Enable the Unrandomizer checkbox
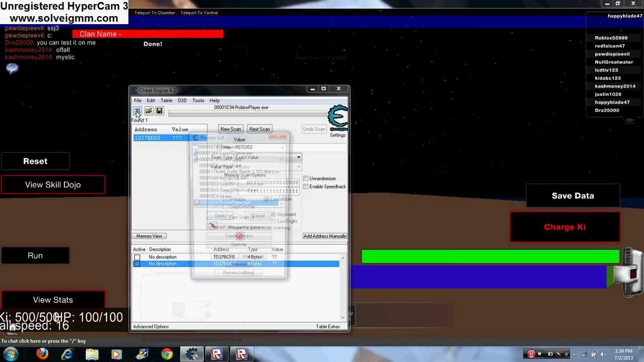The image size is (644, 362). point(305,178)
